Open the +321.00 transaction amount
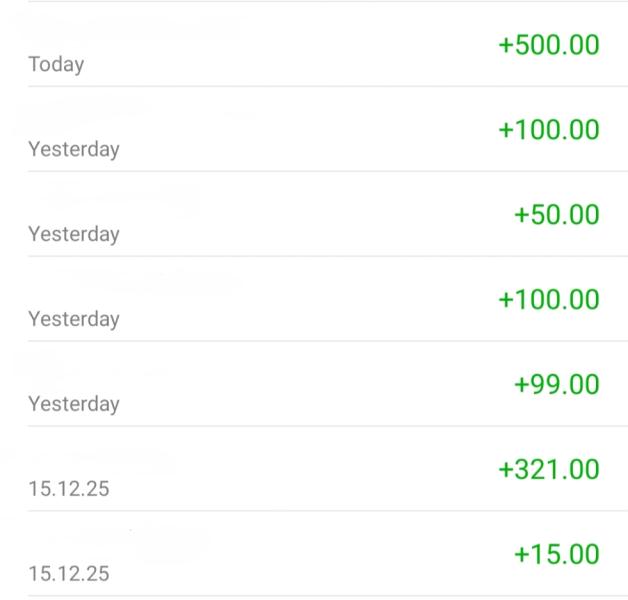The image size is (628, 600). pyautogui.click(x=549, y=470)
